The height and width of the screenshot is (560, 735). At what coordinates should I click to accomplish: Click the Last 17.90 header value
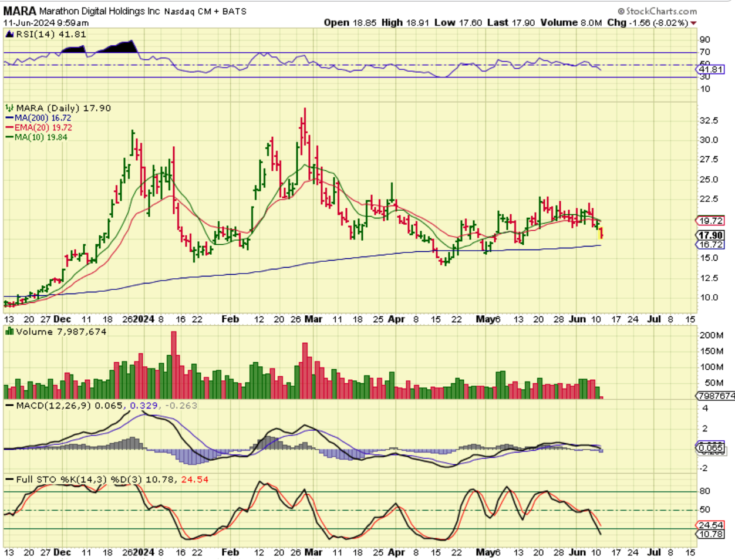(511, 22)
